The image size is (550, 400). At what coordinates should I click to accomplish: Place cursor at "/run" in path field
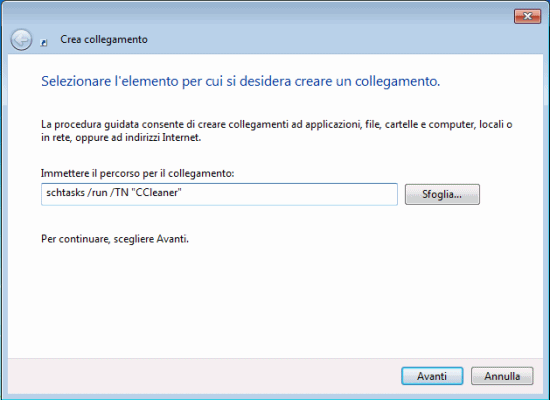tap(97, 193)
